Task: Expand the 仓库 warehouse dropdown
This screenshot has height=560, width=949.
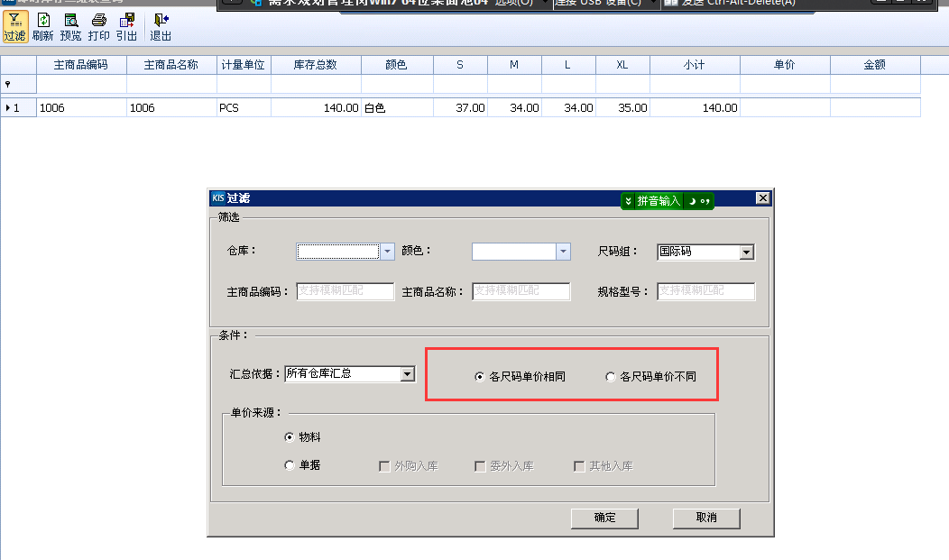Action: click(x=388, y=252)
